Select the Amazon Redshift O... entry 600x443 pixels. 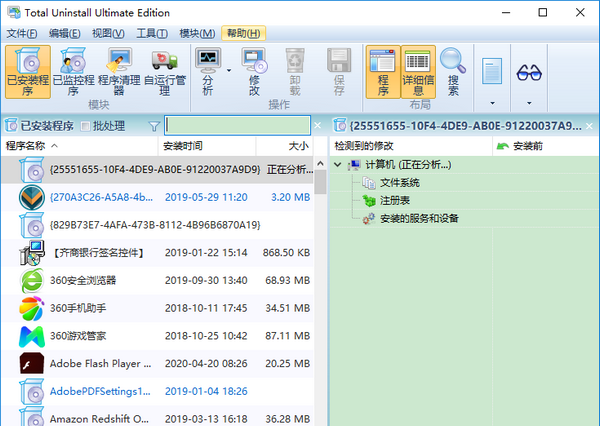point(158,416)
